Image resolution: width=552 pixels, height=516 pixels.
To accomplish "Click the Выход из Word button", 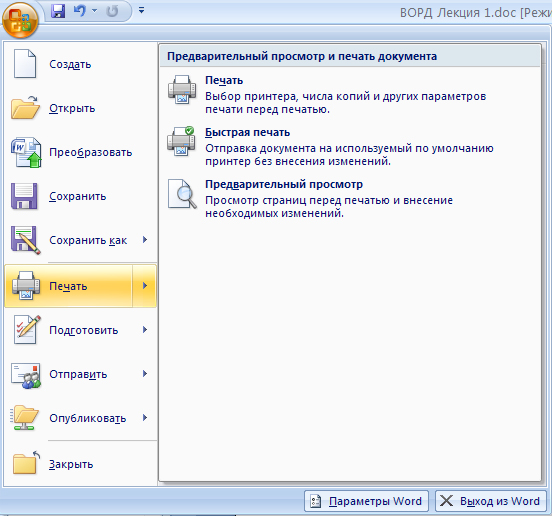I will pos(491,501).
